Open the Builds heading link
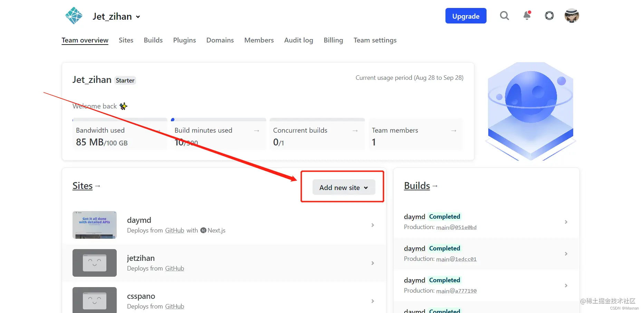The height and width of the screenshot is (313, 644). point(417,186)
